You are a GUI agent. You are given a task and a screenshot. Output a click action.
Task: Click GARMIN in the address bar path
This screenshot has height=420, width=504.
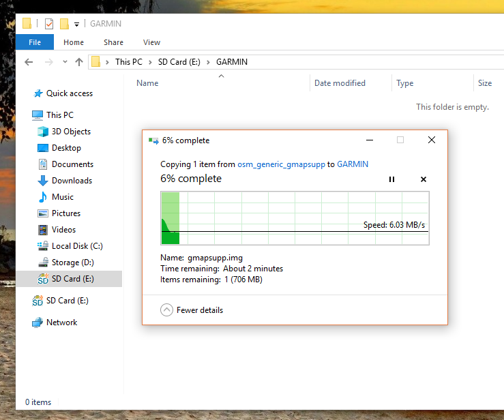coord(232,61)
